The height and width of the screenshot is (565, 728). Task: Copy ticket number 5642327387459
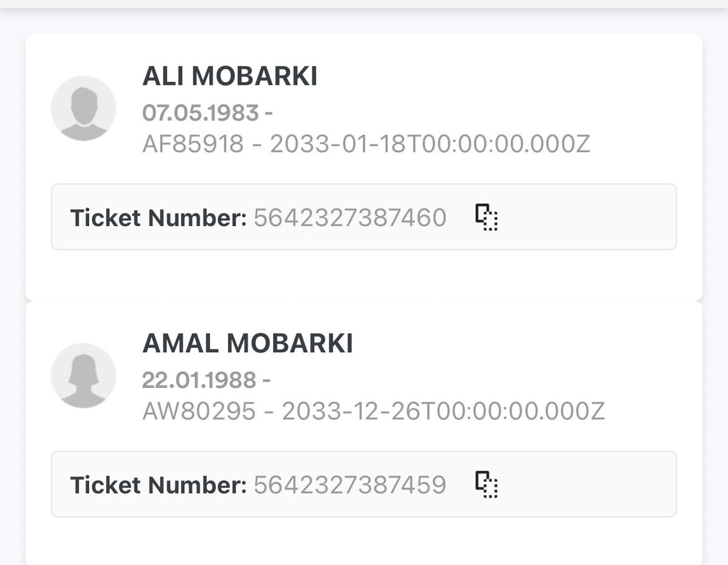[486, 484]
